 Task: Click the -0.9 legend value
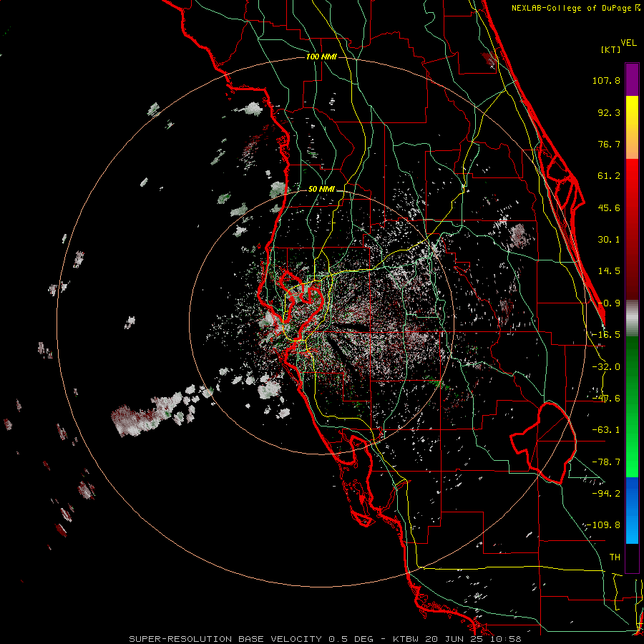click(x=609, y=303)
